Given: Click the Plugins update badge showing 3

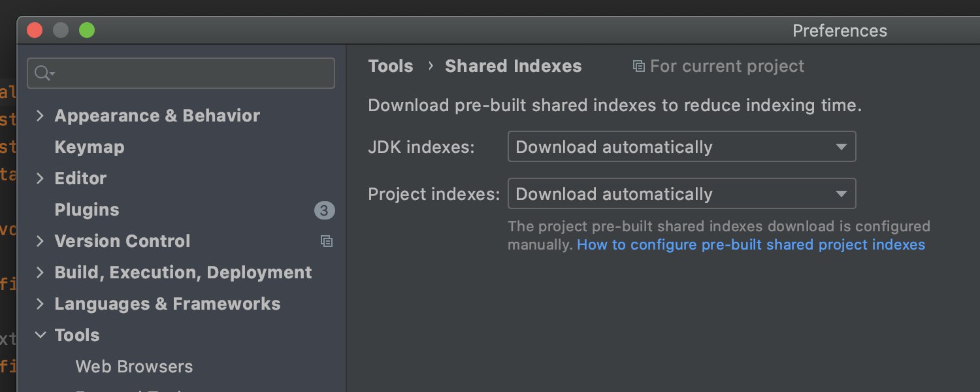Looking at the screenshot, I should [324, 210].
